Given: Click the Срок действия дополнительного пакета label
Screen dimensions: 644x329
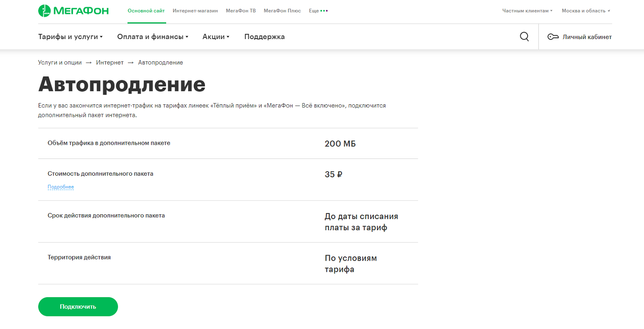Looking at the screenshot, I should tap(106, 216).
